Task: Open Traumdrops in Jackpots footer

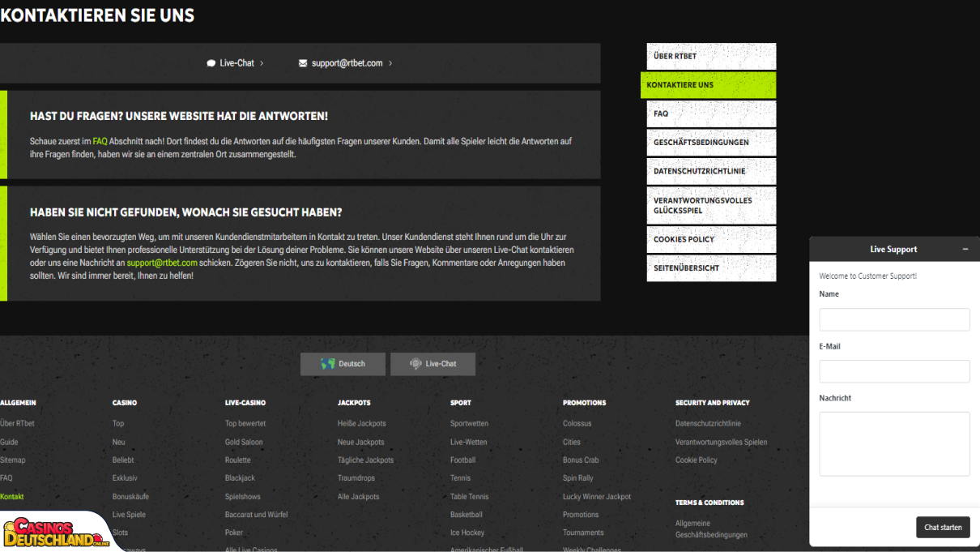Action: coord(356,478)
